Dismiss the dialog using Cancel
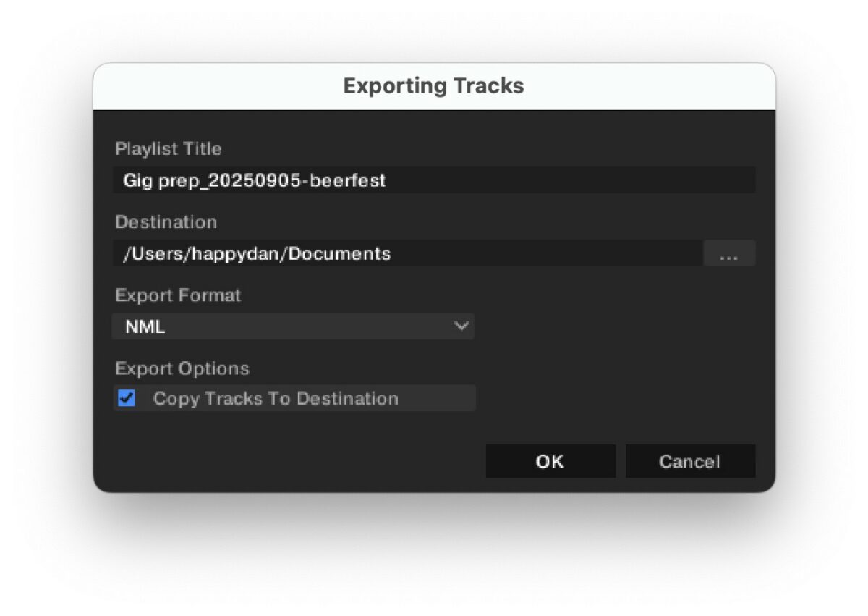Image resolution: width=868 pixels, height=616 pixels. click(x=690, y=461)
